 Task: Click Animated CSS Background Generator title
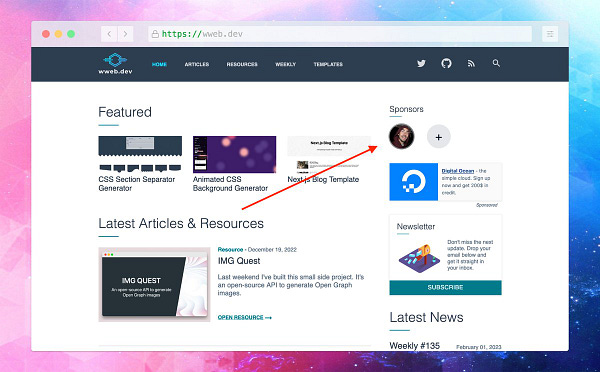(230, 184)
